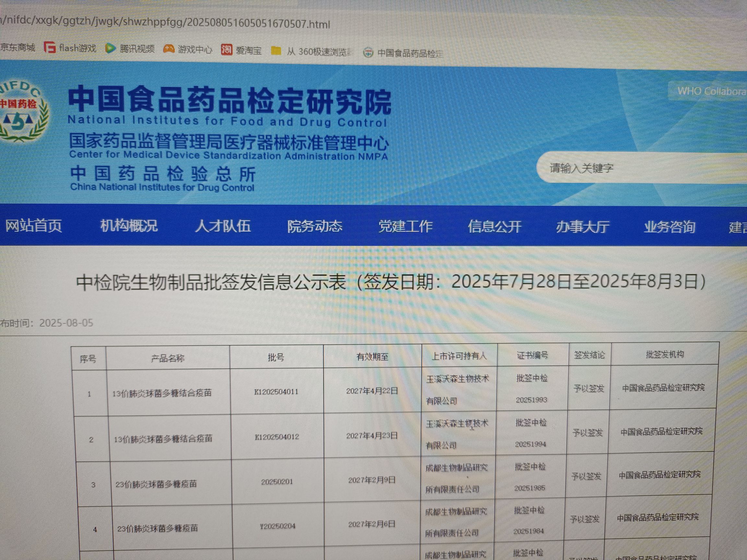This screenshot has width=747, height=560.
Task: Click the 中国食品药品检定研究院 site title
Action: 230,99
